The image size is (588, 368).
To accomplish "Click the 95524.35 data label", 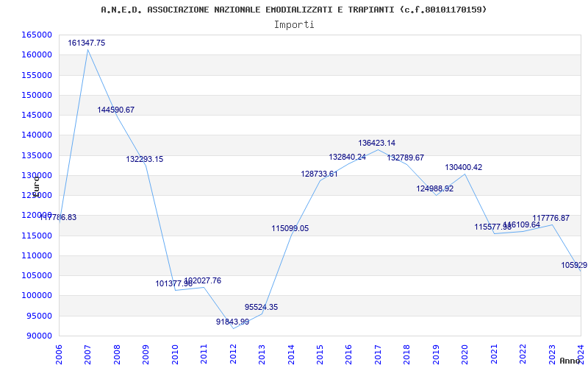I will click(x=262, y=307).
